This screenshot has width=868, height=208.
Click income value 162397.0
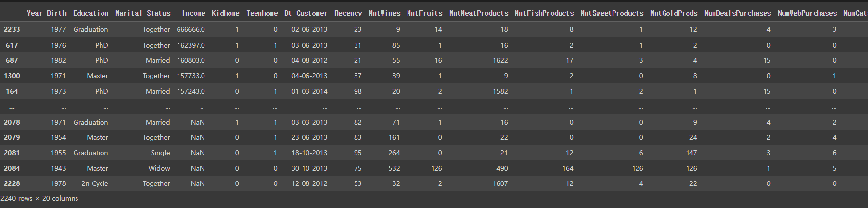[191, 45]
